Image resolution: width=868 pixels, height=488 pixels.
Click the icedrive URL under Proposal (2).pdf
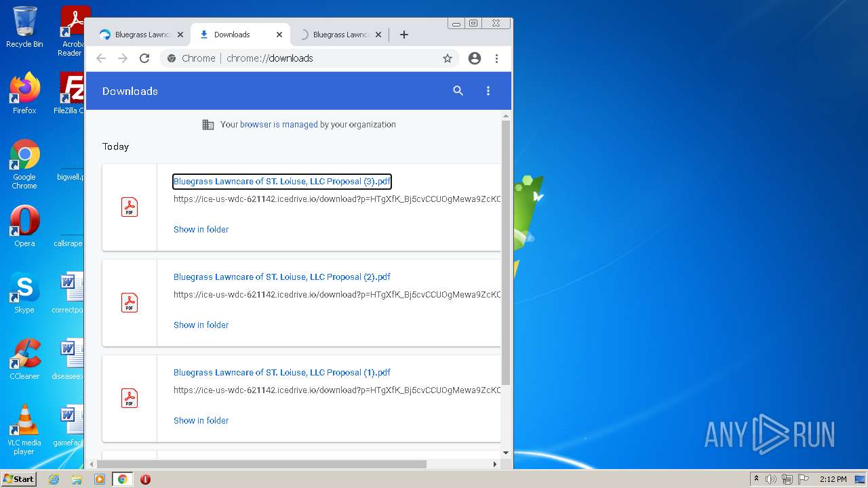pos(337,295)
